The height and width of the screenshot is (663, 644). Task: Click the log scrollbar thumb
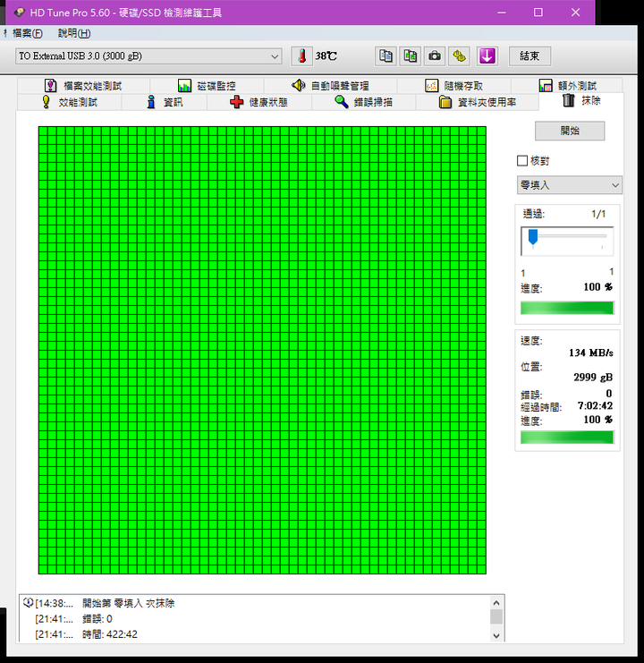coord(496,616)
